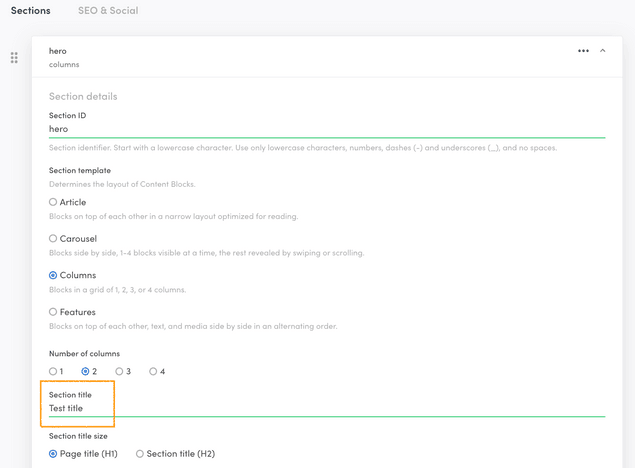Collapse the hero section with chevron
This screenshot has width=635, height=468.
603,51
